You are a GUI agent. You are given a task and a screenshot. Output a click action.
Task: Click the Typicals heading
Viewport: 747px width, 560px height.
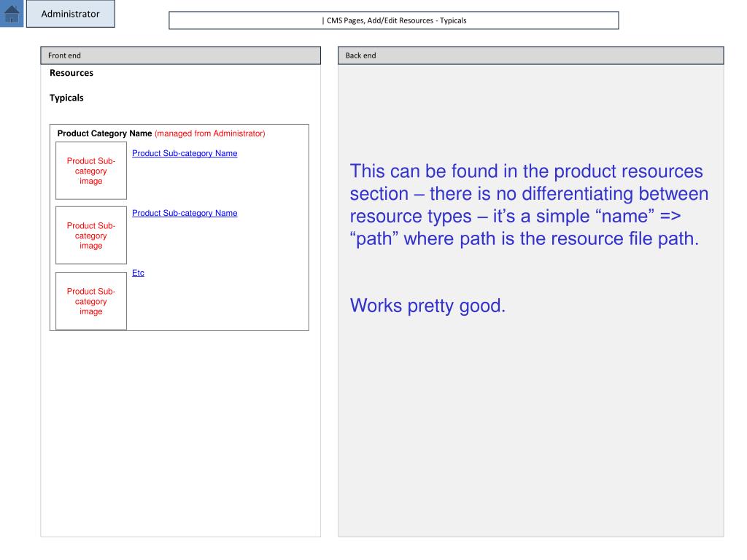(x=66, y=98)
